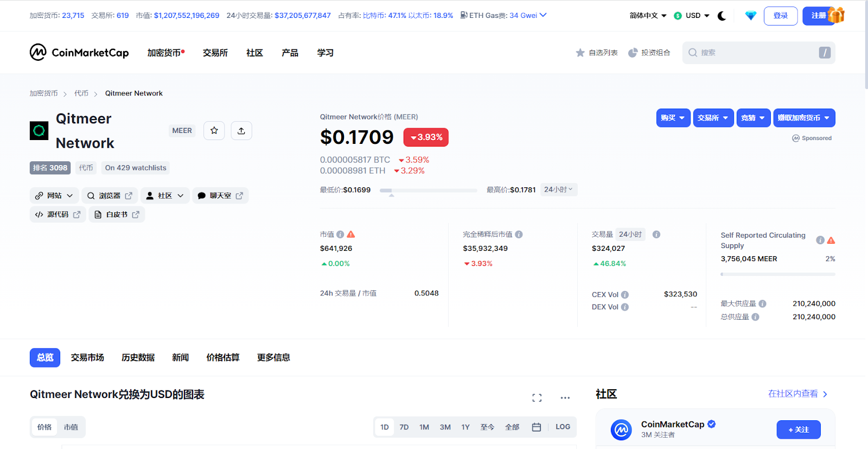Select the 至今 chart range
868x449 pixels.
pos(487,427)
